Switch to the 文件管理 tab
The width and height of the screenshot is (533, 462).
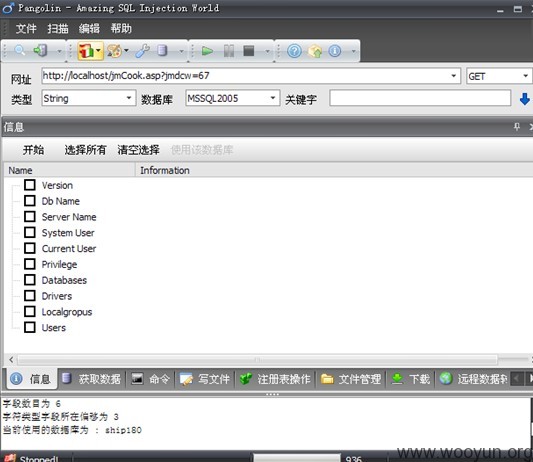click(351, 379)
